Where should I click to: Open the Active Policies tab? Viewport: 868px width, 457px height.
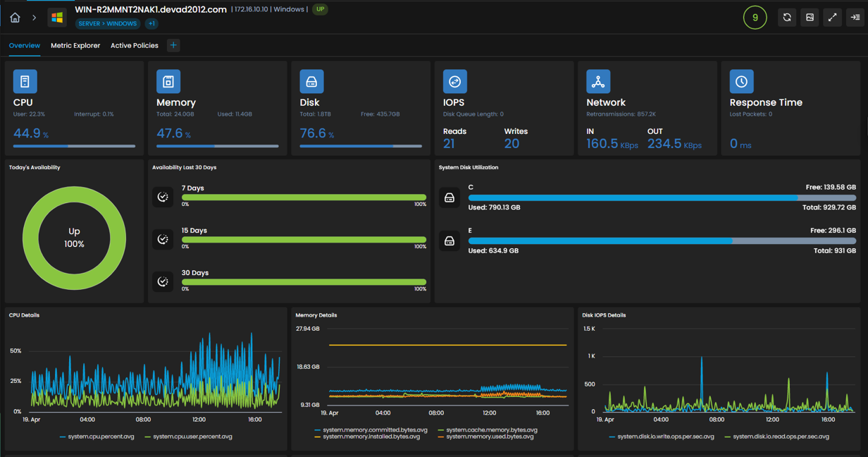135,45
